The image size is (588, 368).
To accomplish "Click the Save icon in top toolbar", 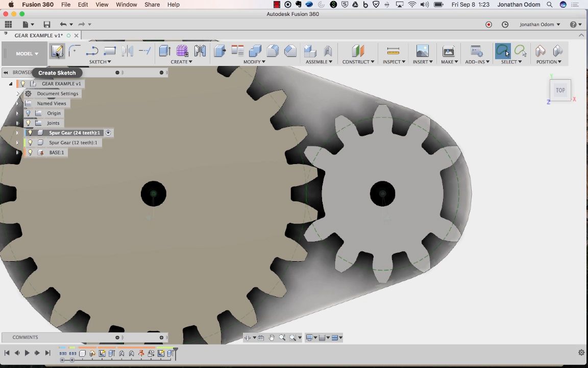I will [47, 25].
